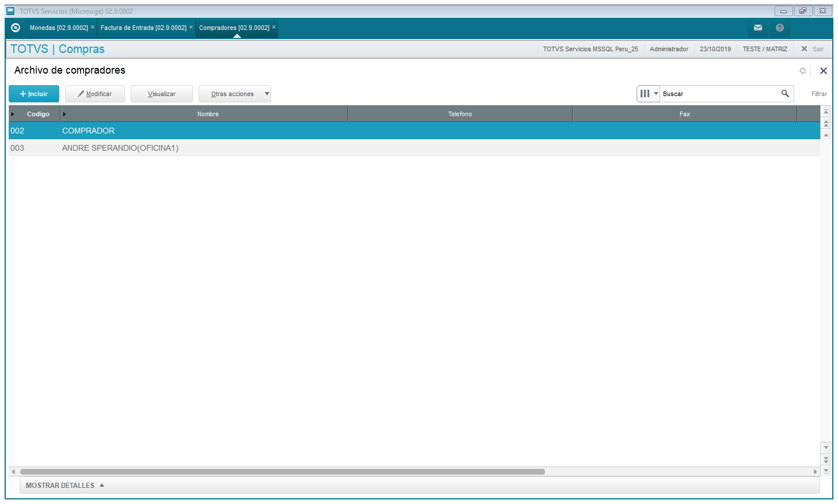Click the Sair exit button
Viewport: 838px width, 504px height.
pyautogui.click(x=813, y=49)
